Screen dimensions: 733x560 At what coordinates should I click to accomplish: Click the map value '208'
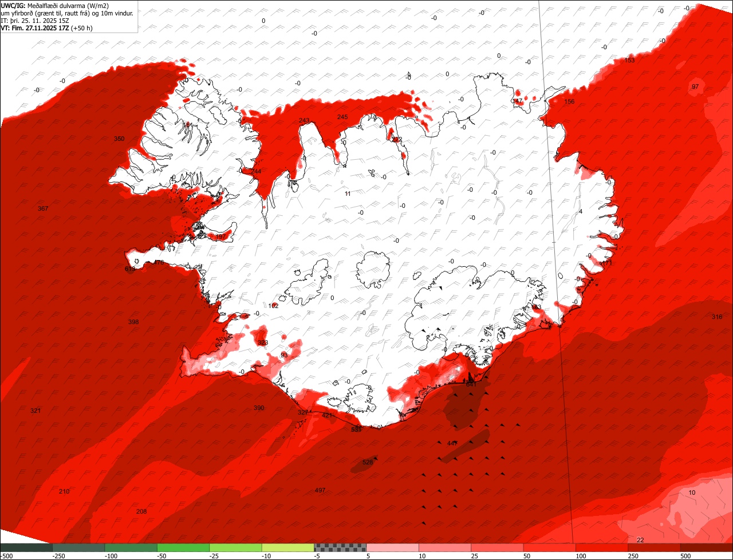tap(141, 511)
